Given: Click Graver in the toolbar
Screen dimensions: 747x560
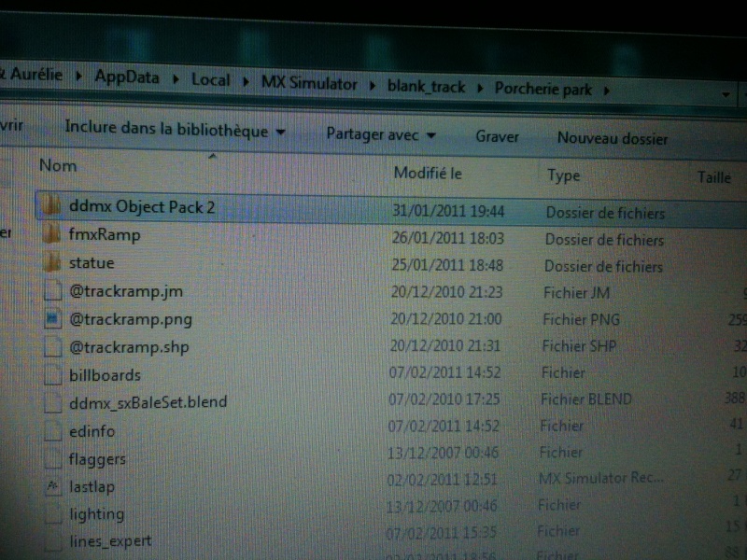Looking at the screenshot, I should point(497,136).
